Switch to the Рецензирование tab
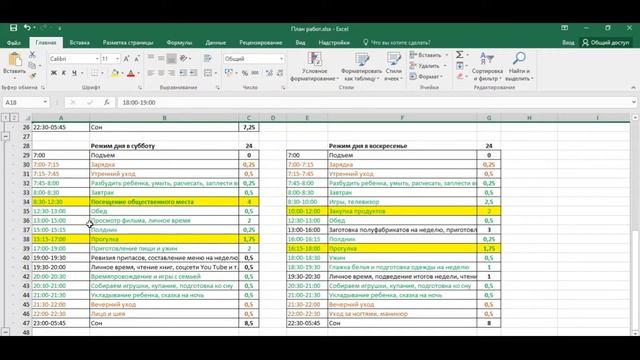Image resolution: width=640 pixels, height=360 pixels. point(261,42)
